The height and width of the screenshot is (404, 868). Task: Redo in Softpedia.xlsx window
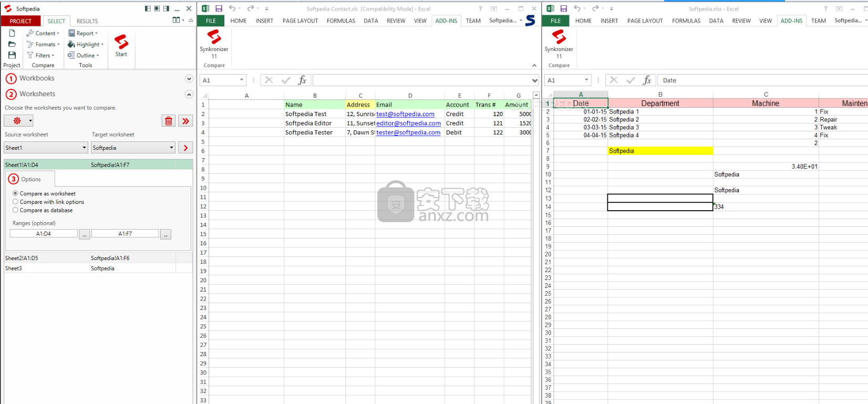click(595, 8)
